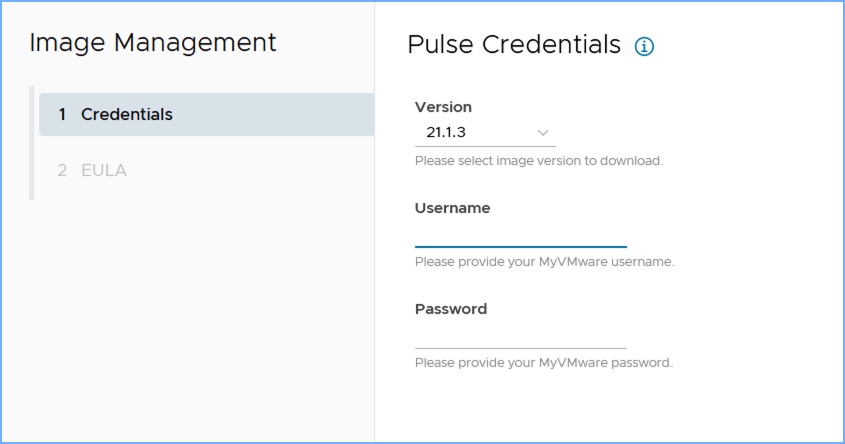Go to the EULA wizard step

point(104,171)
